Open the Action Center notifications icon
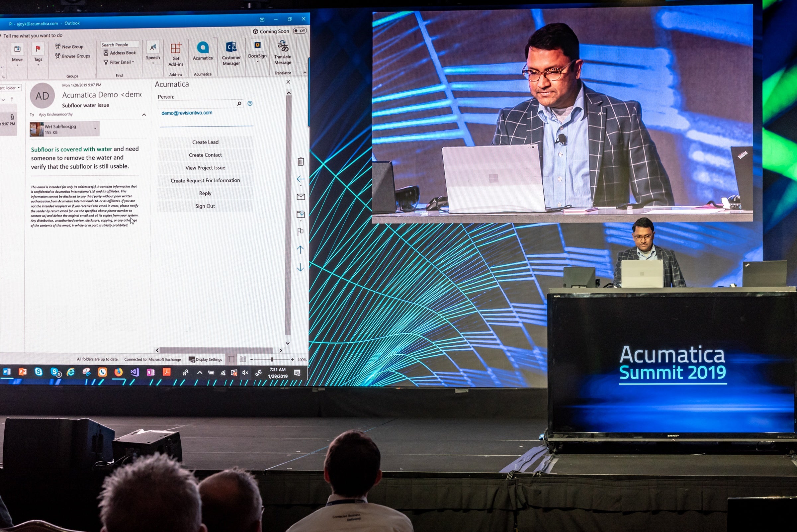This screenshot has height=532, width=797. pyautogui.click(x=297, y=373)
